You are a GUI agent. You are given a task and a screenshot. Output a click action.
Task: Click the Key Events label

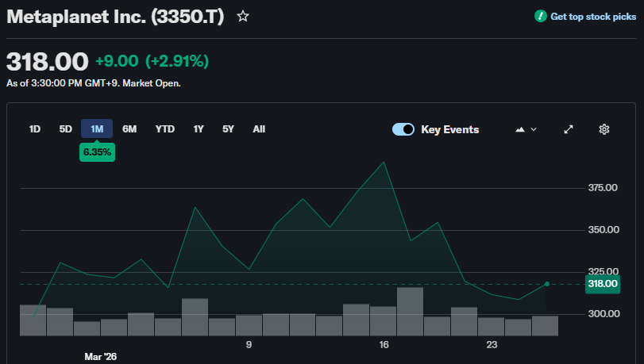[x=449, y=129]
